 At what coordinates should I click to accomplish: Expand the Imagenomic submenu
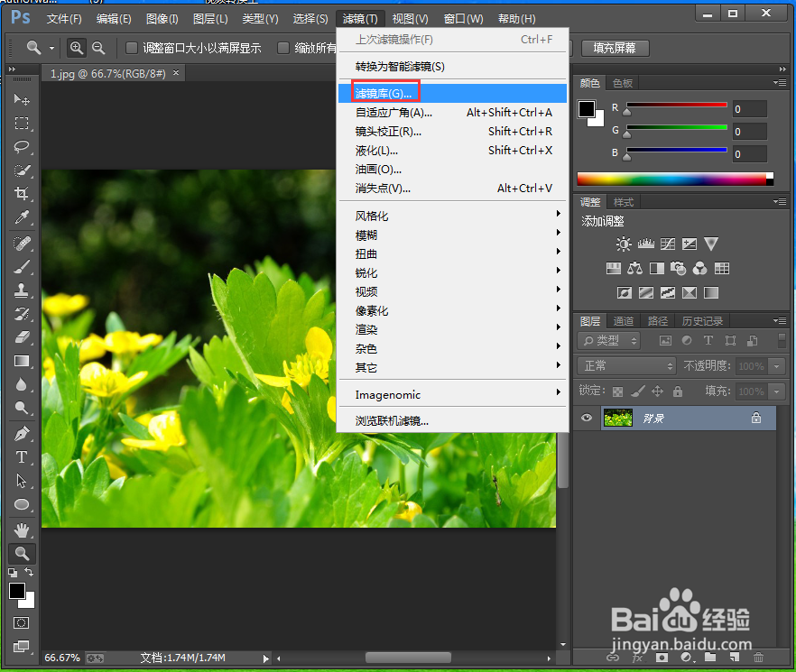452,394
